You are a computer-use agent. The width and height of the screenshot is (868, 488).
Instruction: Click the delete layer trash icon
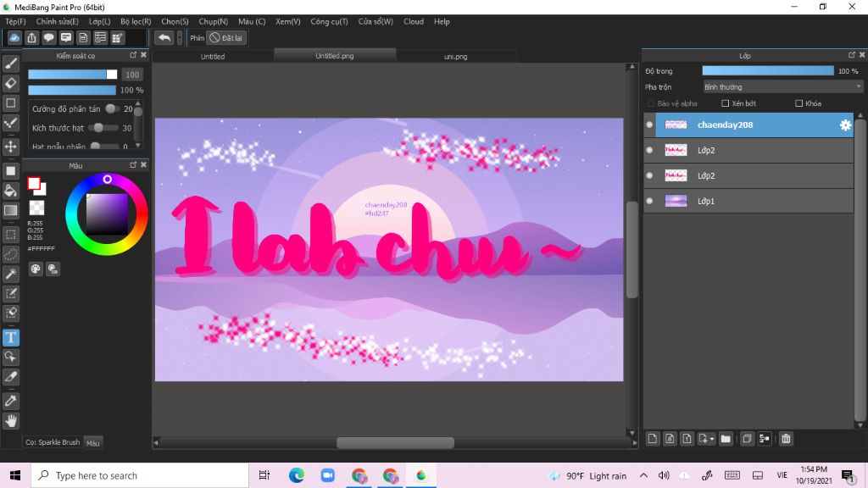(x=786, y=439)
